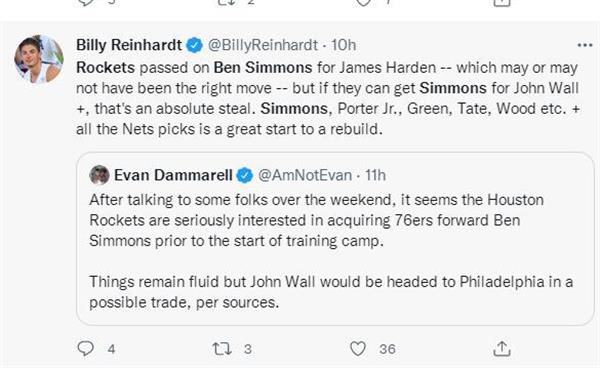This screenshot has width=600, height=368.
Task: Open Billy Reinhardt's profile picture
Action: click(39, 59)
